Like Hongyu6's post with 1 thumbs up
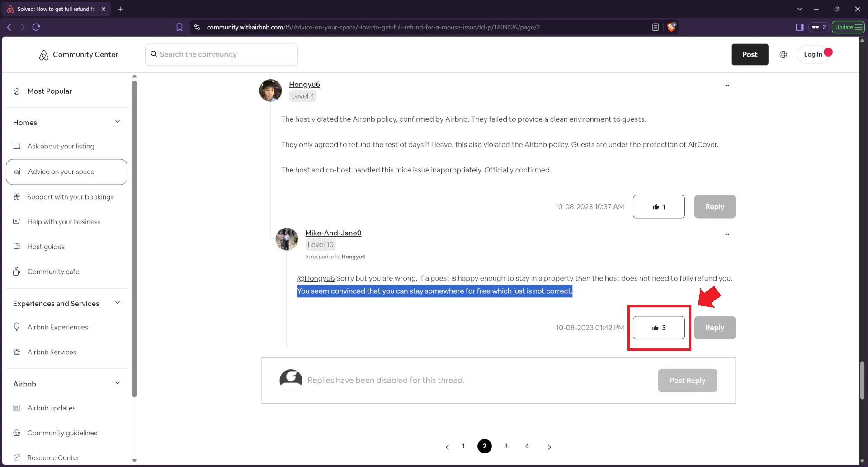The height and width of the screenshot is (467, 868). [x=659, y=207]
